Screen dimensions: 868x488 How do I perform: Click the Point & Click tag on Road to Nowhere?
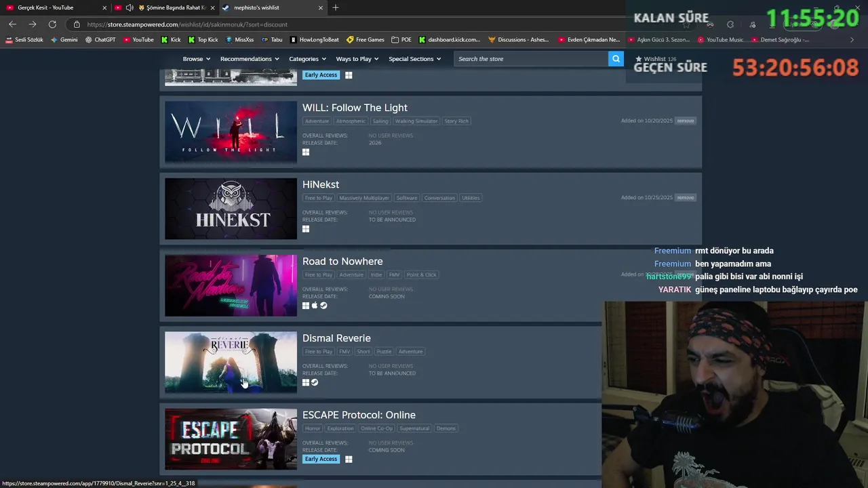[422, 274]
